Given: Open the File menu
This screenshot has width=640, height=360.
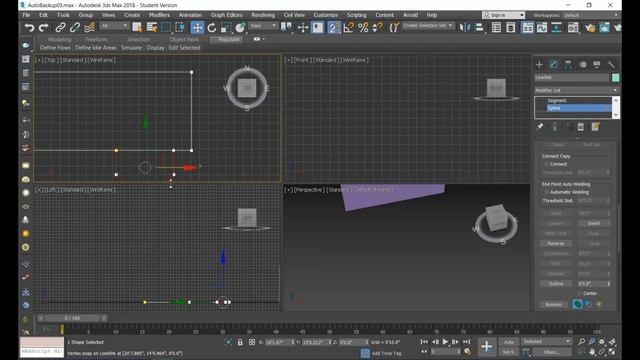Looking at the screenshot, I should [27, 15].
